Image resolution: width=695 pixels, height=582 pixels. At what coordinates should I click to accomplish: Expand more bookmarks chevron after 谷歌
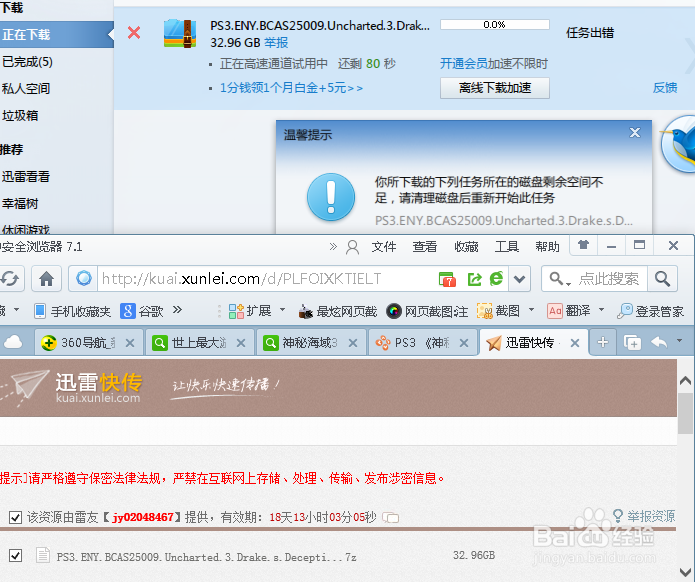click(x=177, y=310)
